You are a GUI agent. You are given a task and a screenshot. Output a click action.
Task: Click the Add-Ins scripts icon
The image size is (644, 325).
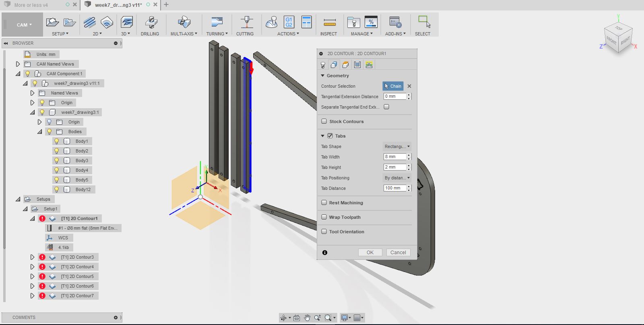coord(395,22)
